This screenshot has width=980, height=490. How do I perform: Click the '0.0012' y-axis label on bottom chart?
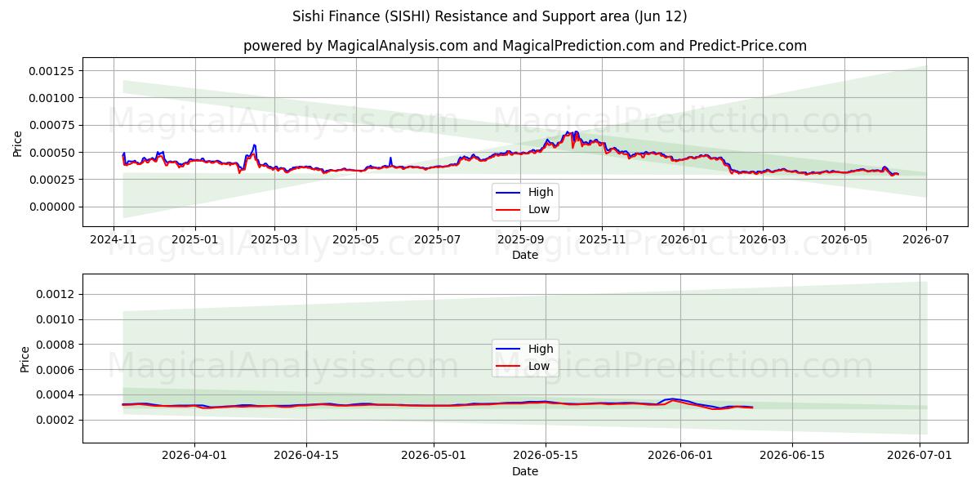(56, 294)
